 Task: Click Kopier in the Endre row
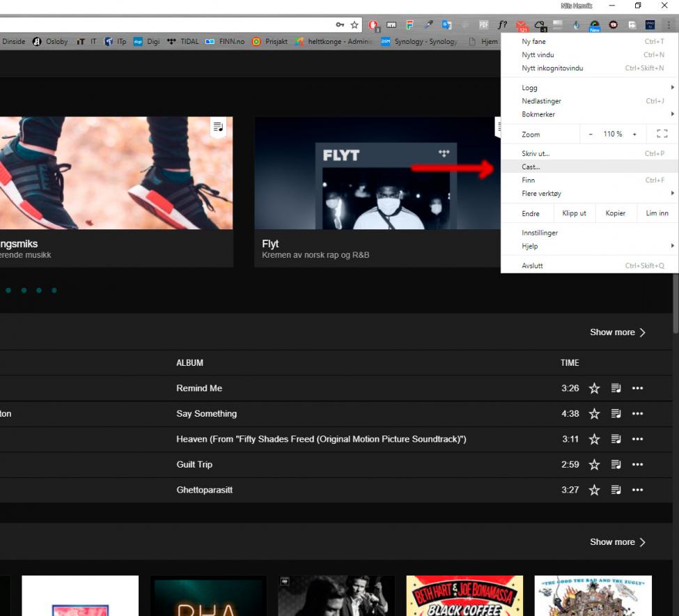[x=616, y=213]
